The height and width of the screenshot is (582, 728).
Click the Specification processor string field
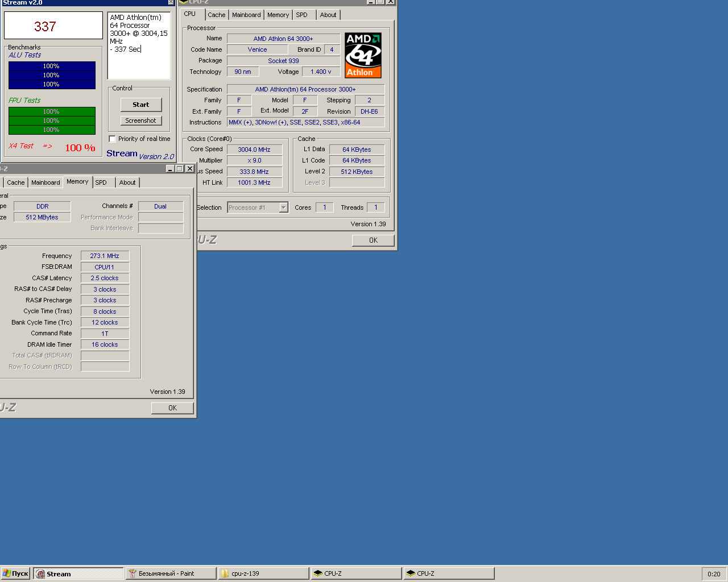(x=305, y=89)
